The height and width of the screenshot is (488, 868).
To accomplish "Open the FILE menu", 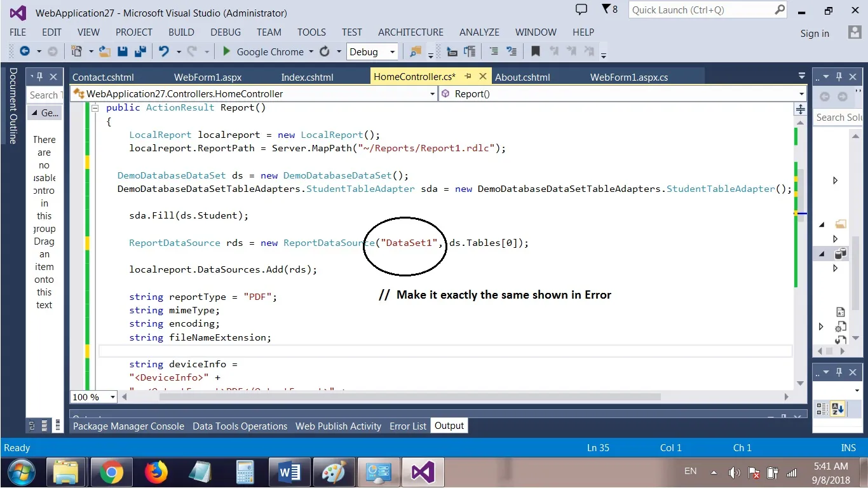I will (x=18, y=32).
